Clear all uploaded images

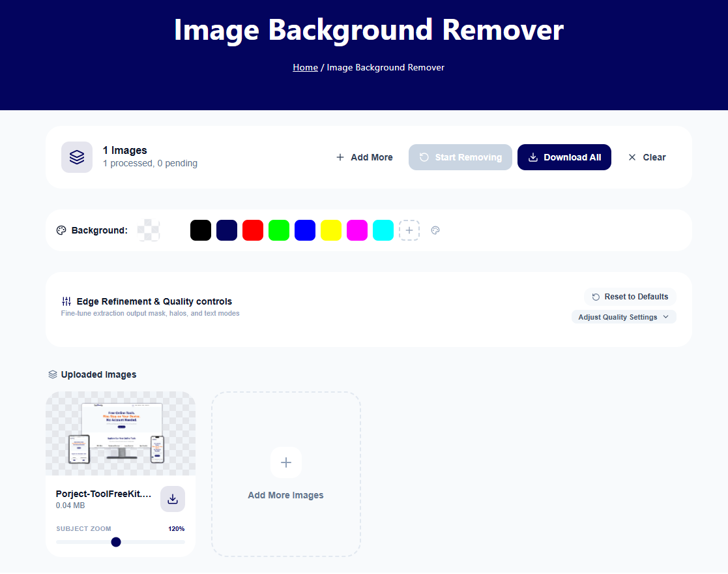click(647, 157)
